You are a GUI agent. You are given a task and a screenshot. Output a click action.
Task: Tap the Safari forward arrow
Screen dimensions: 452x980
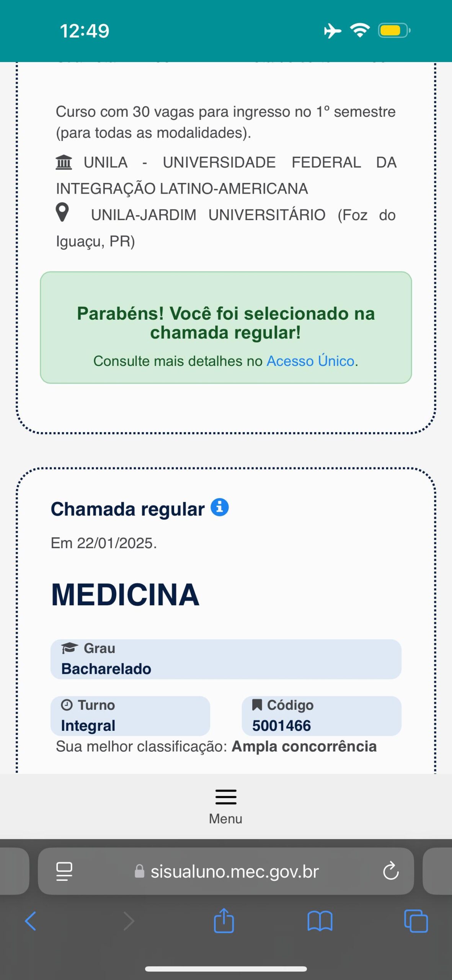tap(129, 921)
